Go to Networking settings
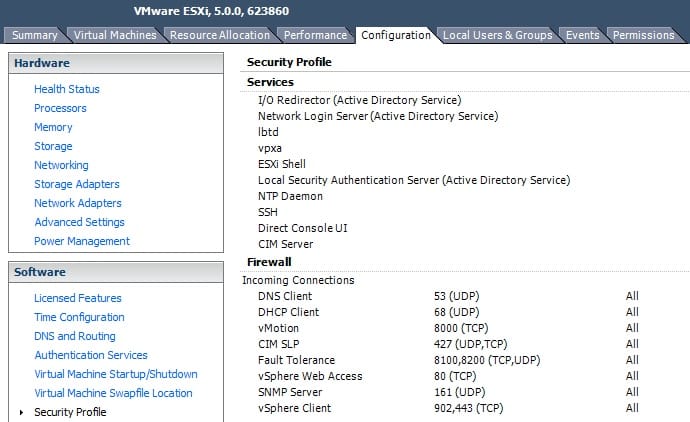The image size is (690, 422). (61, 165)
